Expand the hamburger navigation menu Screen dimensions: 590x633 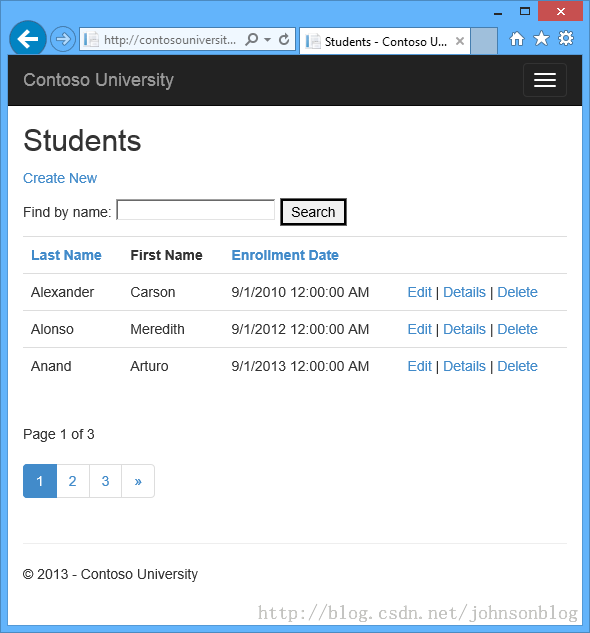[x=545, y=80]
